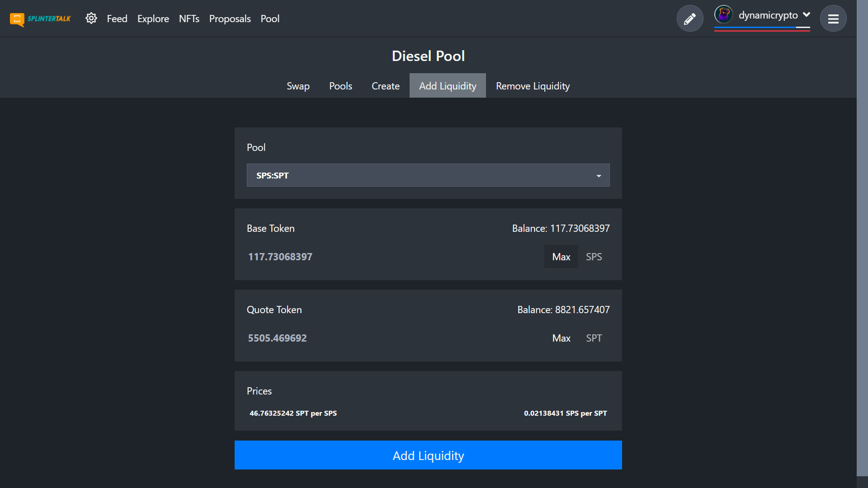The height and width of the screenshot is (488, 868).
Task: Click the Diesel Pool heading
Action: tap(428, 56)
